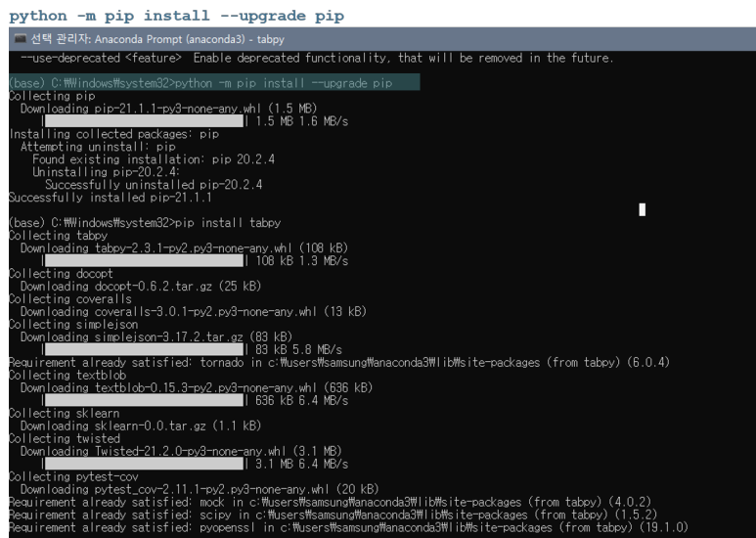Click 'Requirement already satisfied: mock' line
Image resolution: width=756 pixels, height=538 pixels.
point(331,502)
